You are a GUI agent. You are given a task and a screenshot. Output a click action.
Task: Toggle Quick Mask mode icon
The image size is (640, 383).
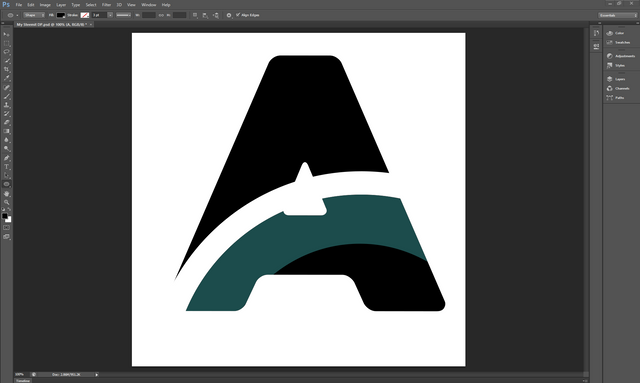click(x=7, y=227)
